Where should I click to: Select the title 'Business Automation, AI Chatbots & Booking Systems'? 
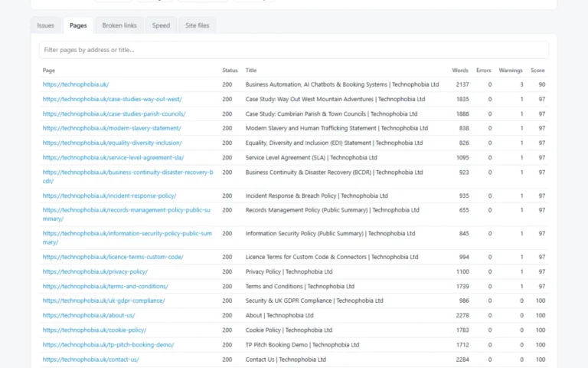tap(316, 84)
